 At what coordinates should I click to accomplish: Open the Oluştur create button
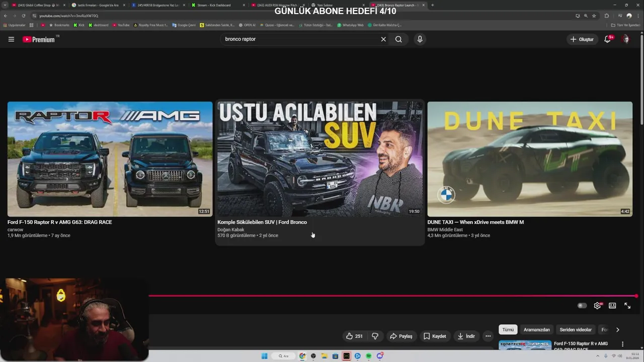(582, 39)
